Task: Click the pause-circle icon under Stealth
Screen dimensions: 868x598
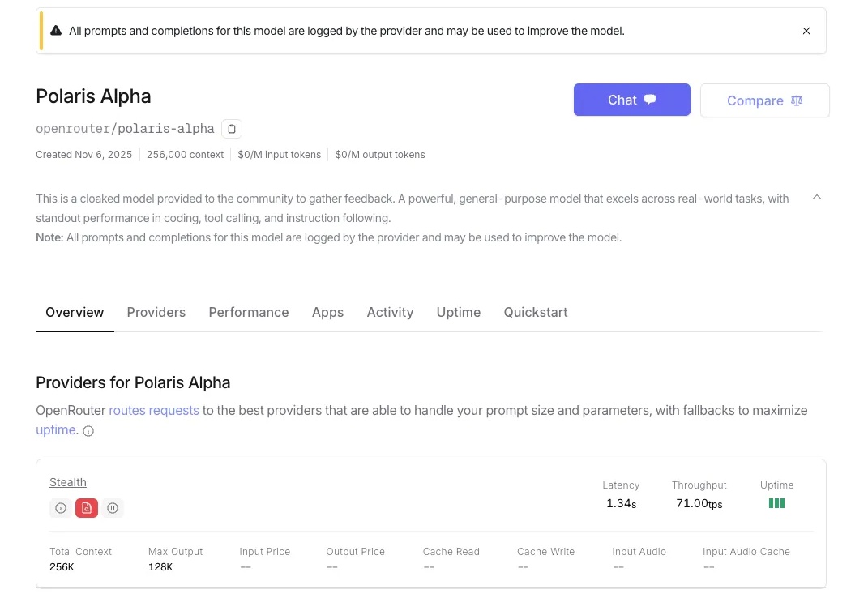Action: 113,508
